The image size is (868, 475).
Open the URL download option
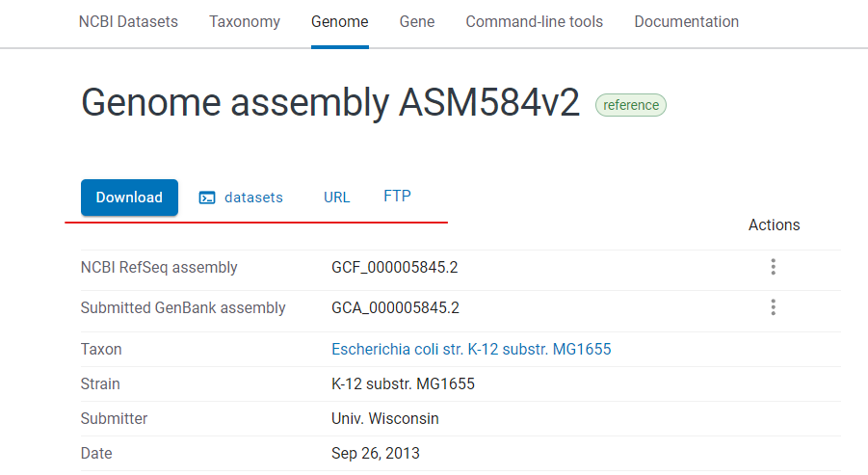pyautogui.click(x=336, y=198)
